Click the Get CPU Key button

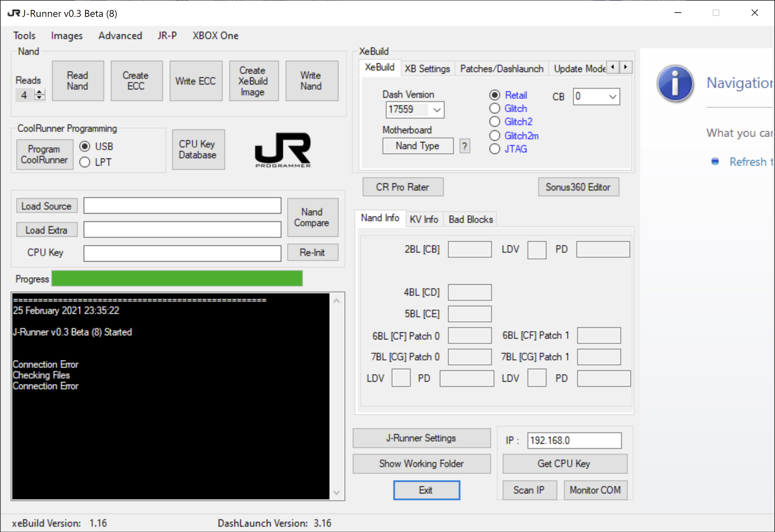564,464
